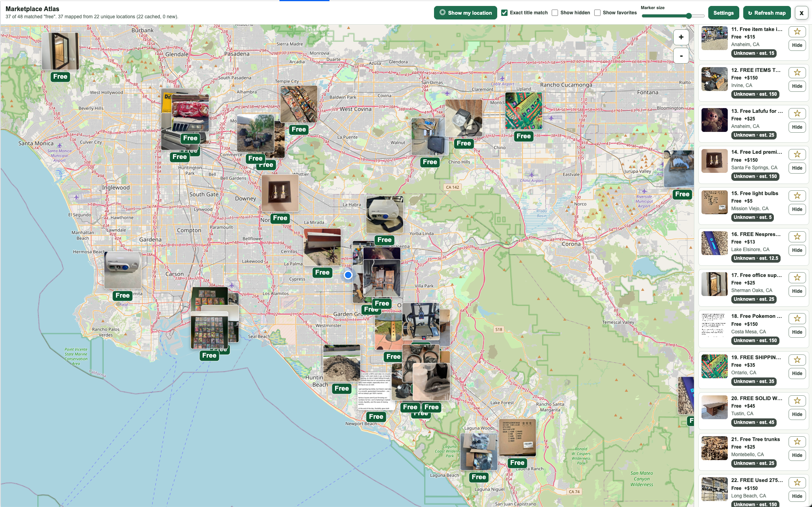Click 'Marketplace Atlas' title
The image size is (812, 507).
pos(32,9)
